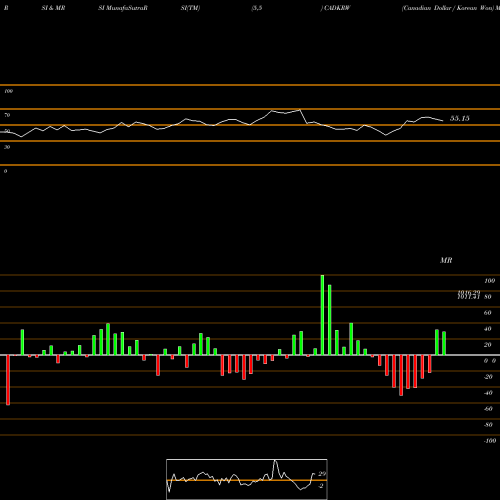Click the 55.15 RSI value label
500x500 pixels.
460,118
